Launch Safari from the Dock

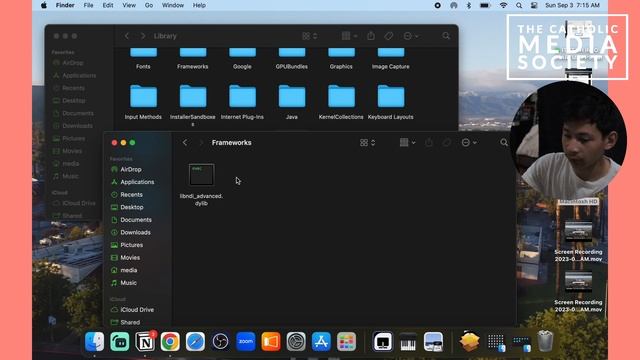pos(195,341)
